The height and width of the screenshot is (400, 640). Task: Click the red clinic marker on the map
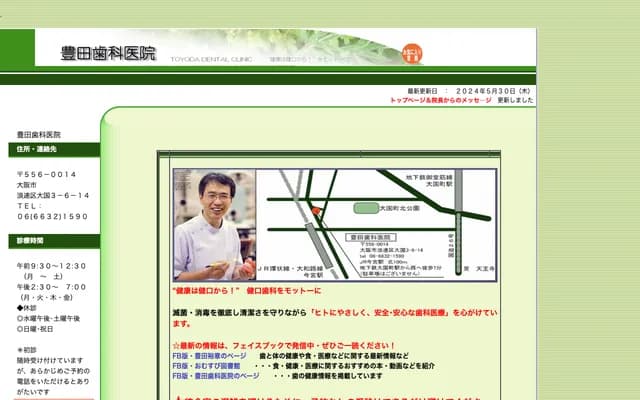coord(316,211)
